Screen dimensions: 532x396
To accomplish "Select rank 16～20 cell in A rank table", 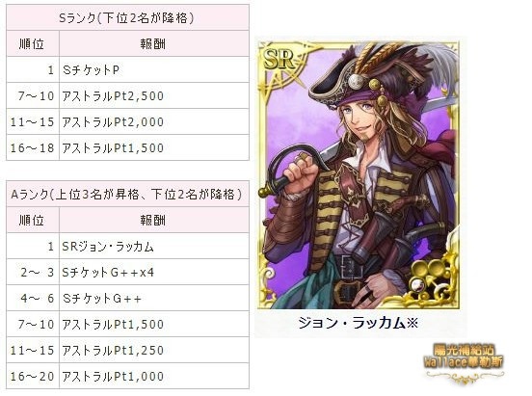I will pos(33,376).
